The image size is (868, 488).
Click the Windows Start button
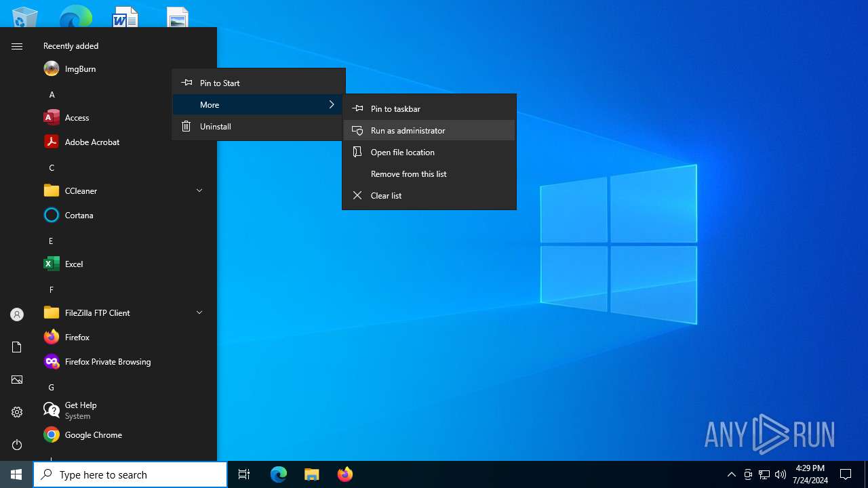point(16,474)
